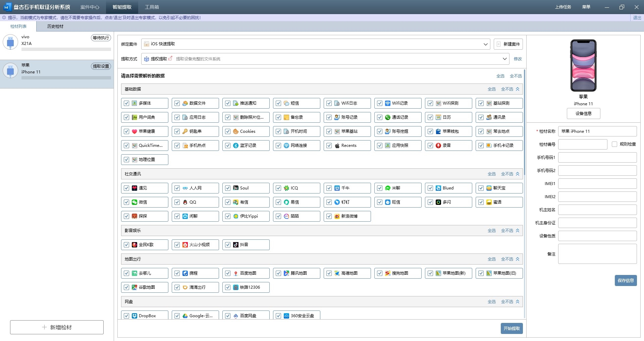This screenshot has height=341, width=644.
Task: Click the vivo X21A progress bar
Action: click(66, 49)
